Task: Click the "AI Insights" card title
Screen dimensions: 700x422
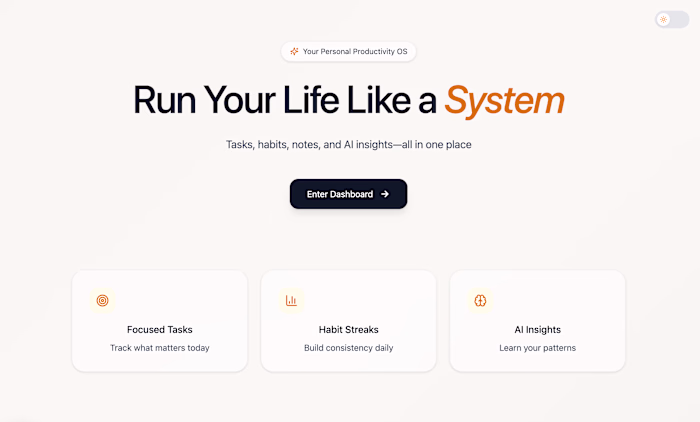Action: [538, 330]
